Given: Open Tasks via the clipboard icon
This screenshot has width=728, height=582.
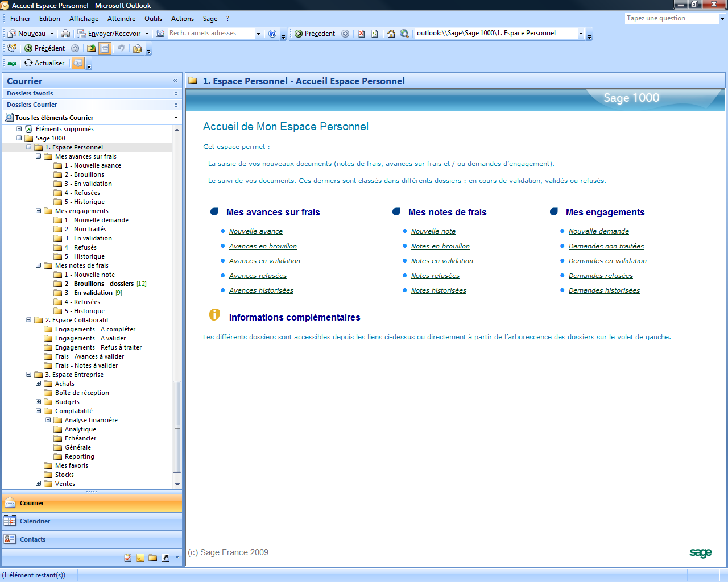Looking at the screenshot, I should 128,558.
